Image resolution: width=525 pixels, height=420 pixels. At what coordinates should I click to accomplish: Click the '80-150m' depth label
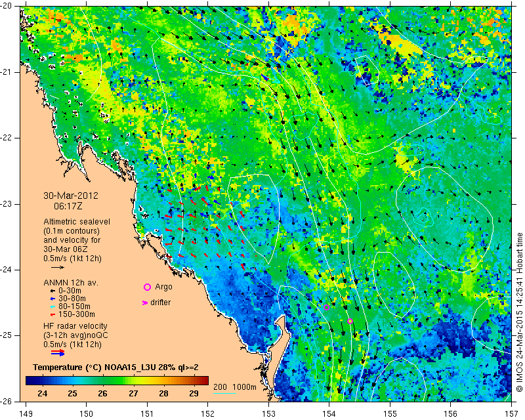[74, 306]
